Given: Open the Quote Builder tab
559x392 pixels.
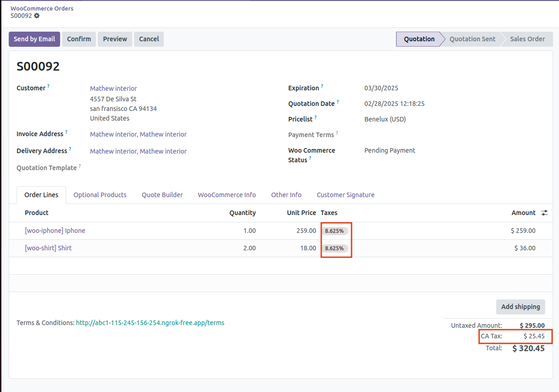Looking at the screenshot, I should [162, 195].
